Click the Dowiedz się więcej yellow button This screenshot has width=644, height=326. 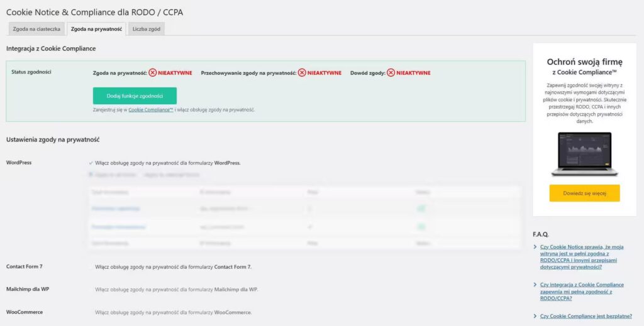pyautogui.click(x=584, y=193)
